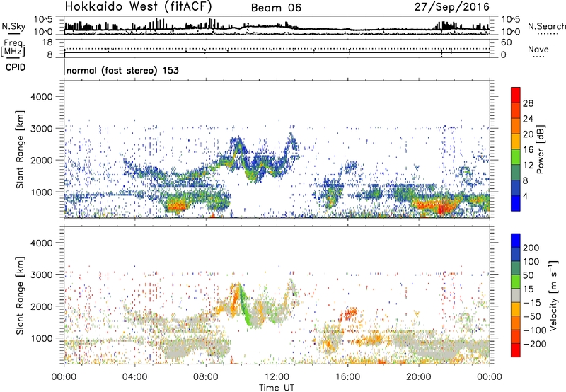Select 'normal (fast stereo) 153' text
This screenshot has width=566, height=392.
[x=122, y=70]
